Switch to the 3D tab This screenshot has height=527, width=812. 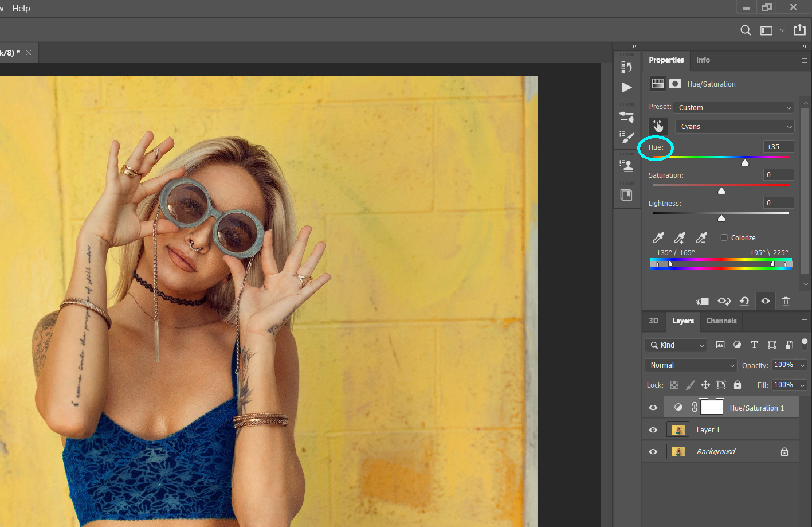click(x=654, y=321)
